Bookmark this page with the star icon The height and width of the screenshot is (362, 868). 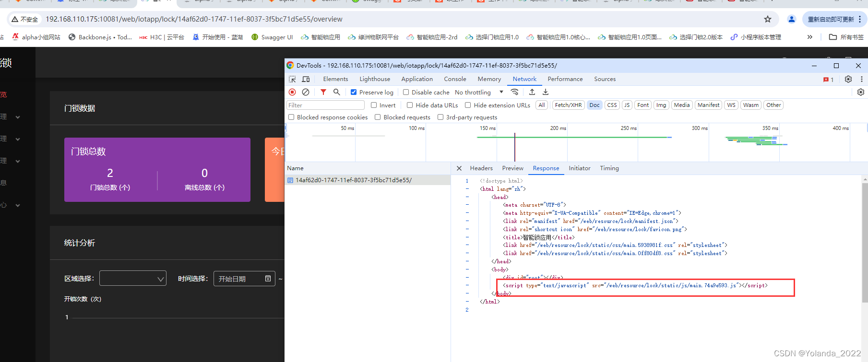coord(768,19)
